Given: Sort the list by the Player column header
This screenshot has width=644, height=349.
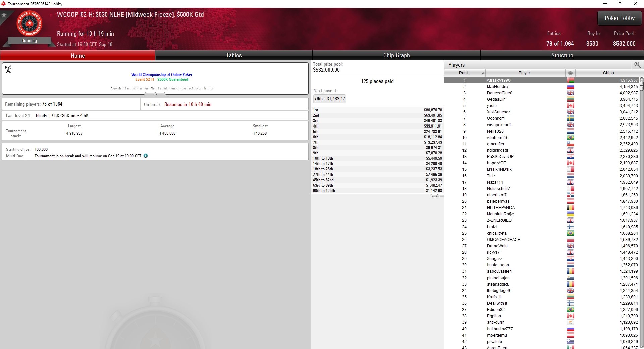Looking at the screenshot, I should (525, 73).
